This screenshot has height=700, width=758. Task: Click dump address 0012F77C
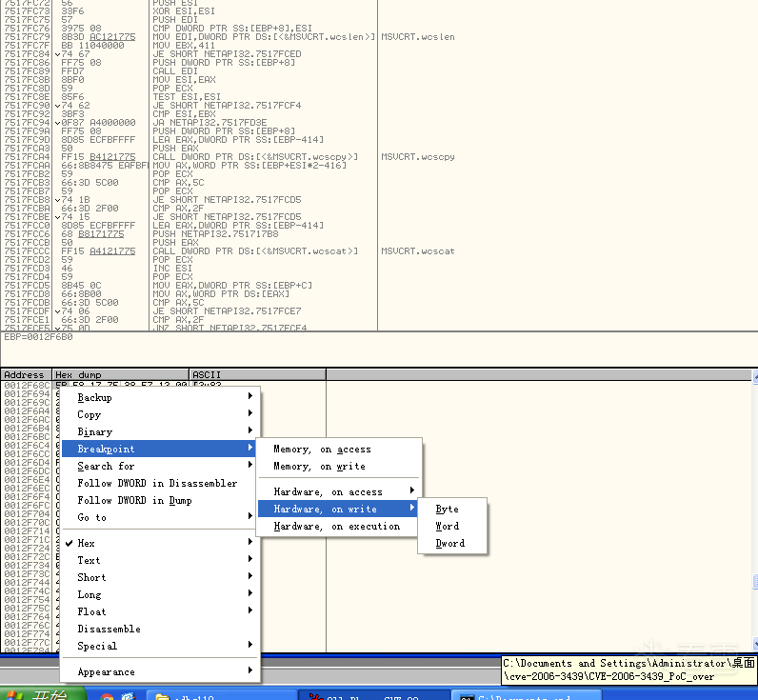tap(27, 643)
